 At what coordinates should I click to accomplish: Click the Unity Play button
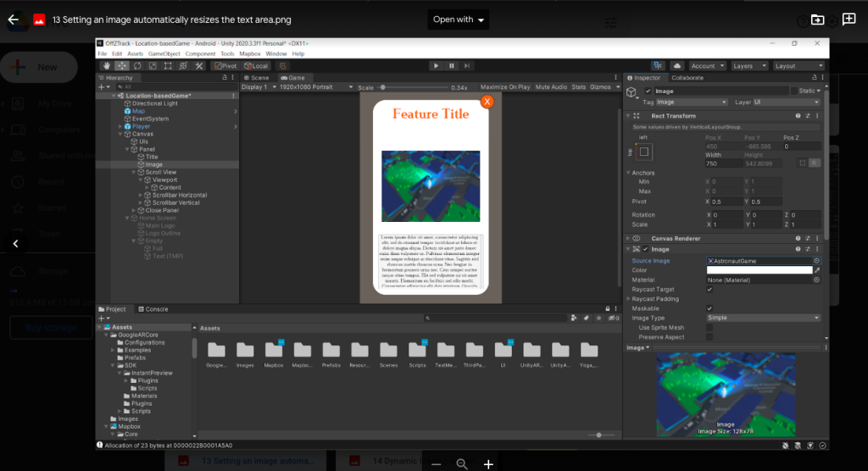tap(436, 65)
